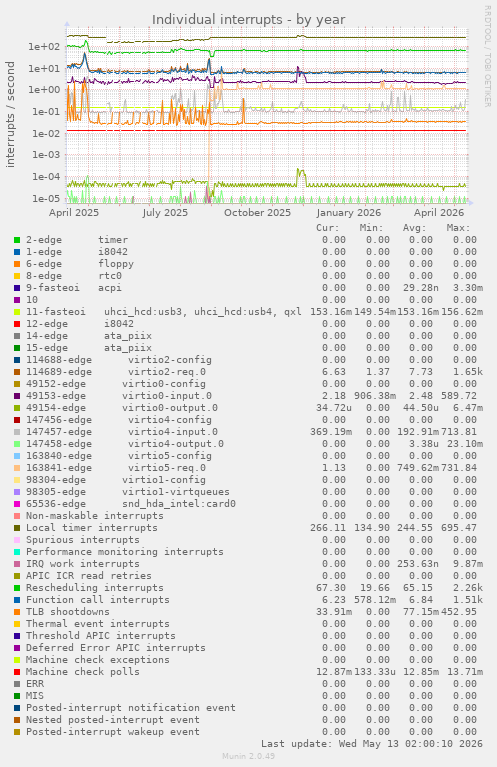This screenshot has width=497, height=767.
Task: Click the gray virtio4-input.0 legend swatch
Action: (x=17, y=432)
